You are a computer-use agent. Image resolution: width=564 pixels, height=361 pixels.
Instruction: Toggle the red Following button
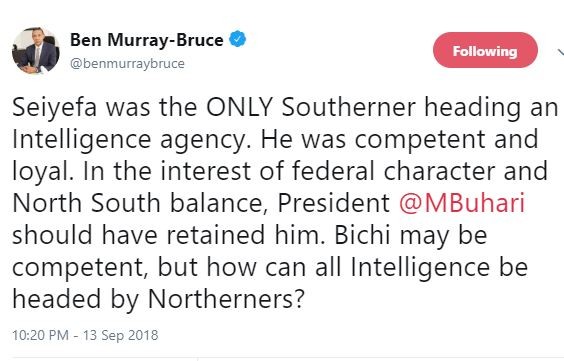[485, 50]
